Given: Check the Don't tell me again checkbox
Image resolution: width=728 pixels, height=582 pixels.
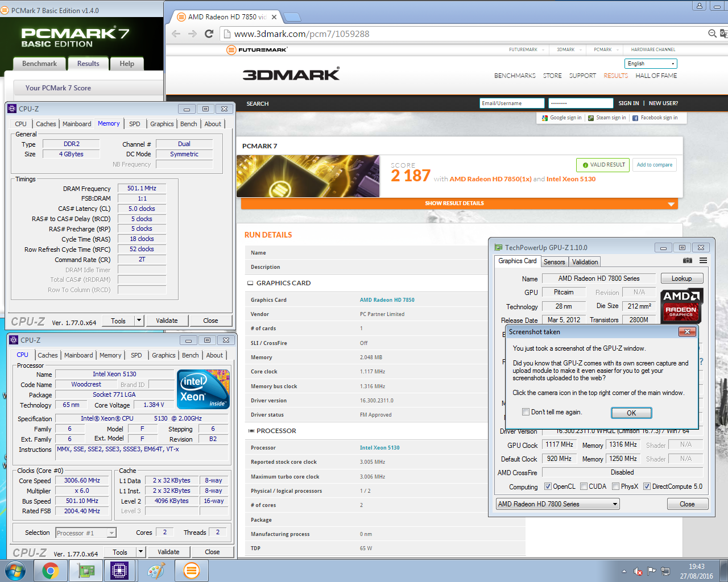Looking at the screenshot, I should (526, 412).
